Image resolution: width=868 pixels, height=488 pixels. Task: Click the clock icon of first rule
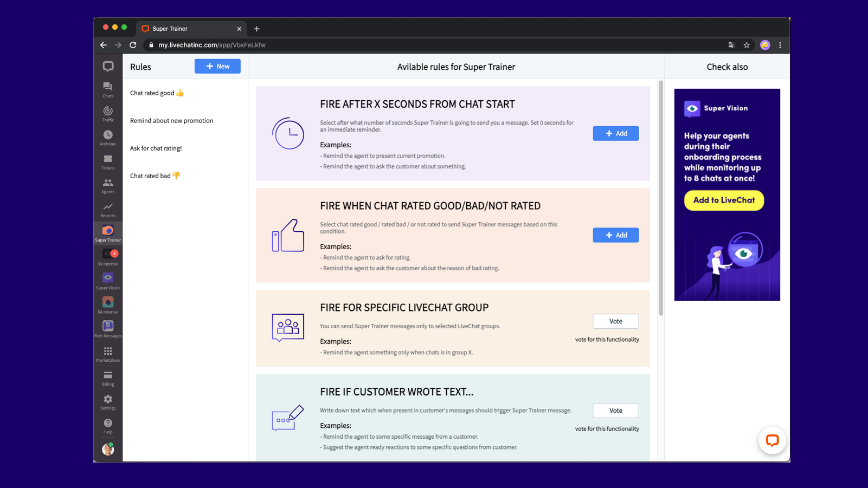288,133
